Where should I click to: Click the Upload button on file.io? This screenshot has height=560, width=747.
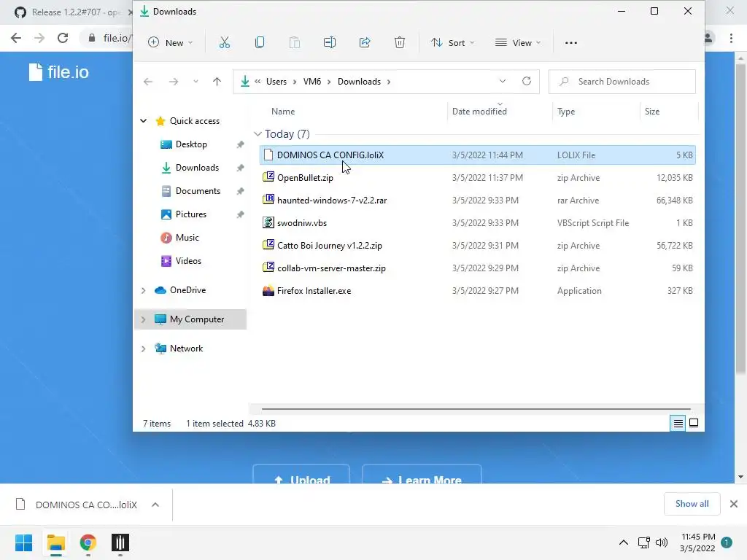point(301,474)
